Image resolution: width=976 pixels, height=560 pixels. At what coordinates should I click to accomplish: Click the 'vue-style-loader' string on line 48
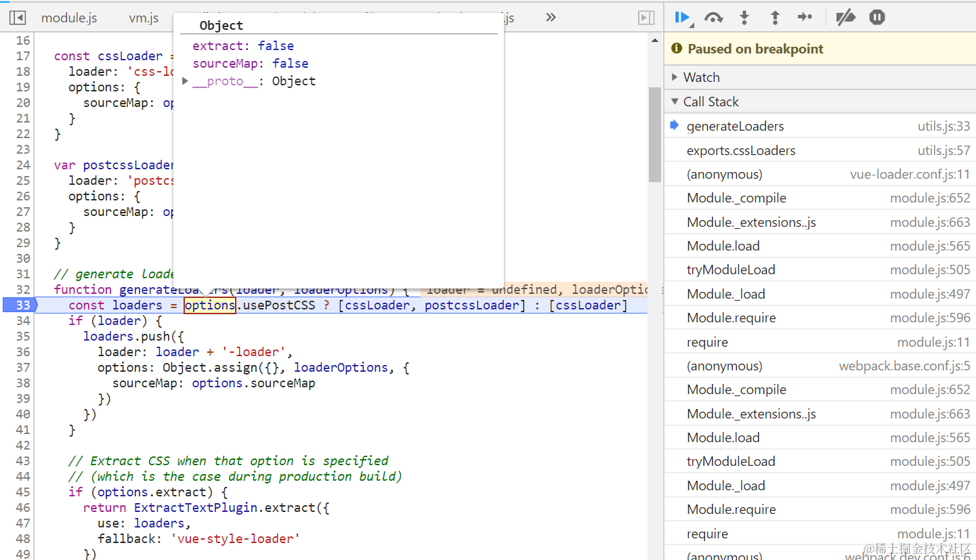click(236, 539)
